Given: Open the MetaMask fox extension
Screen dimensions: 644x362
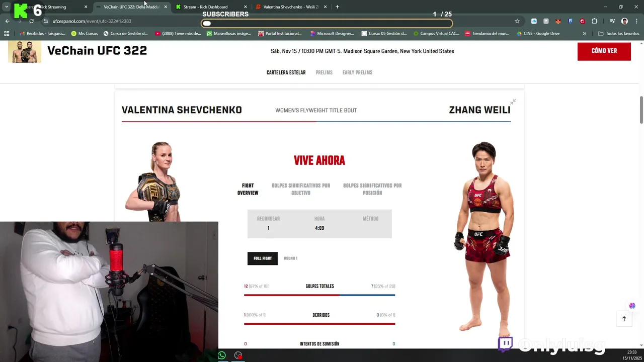Looking at the screenshot, I should click(558, 21).
